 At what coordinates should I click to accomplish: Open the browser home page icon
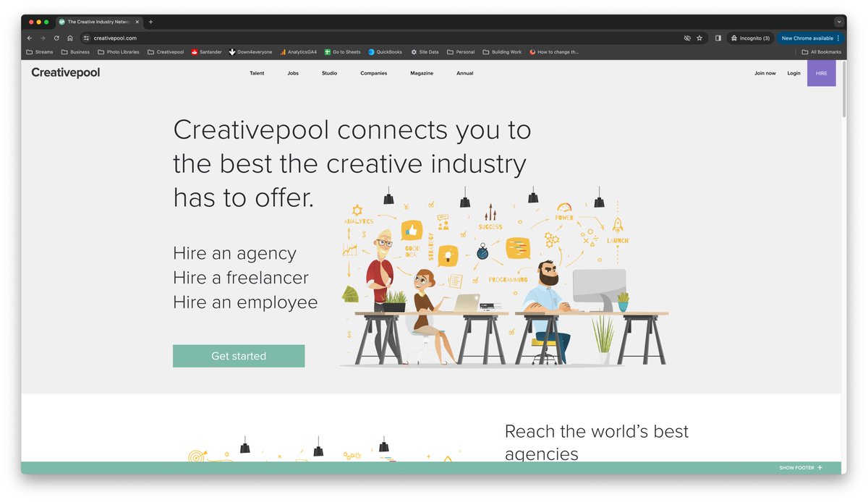(x=70, y=38)
